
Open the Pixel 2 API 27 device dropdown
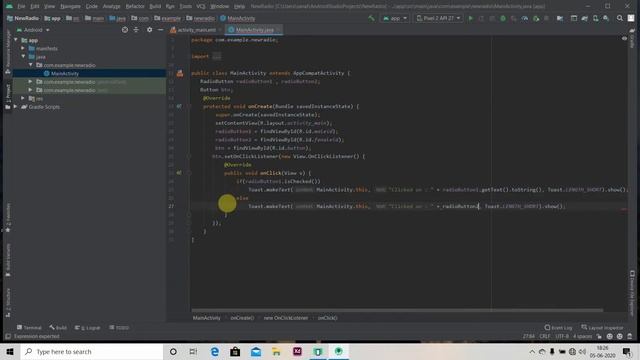click(438, 18)
